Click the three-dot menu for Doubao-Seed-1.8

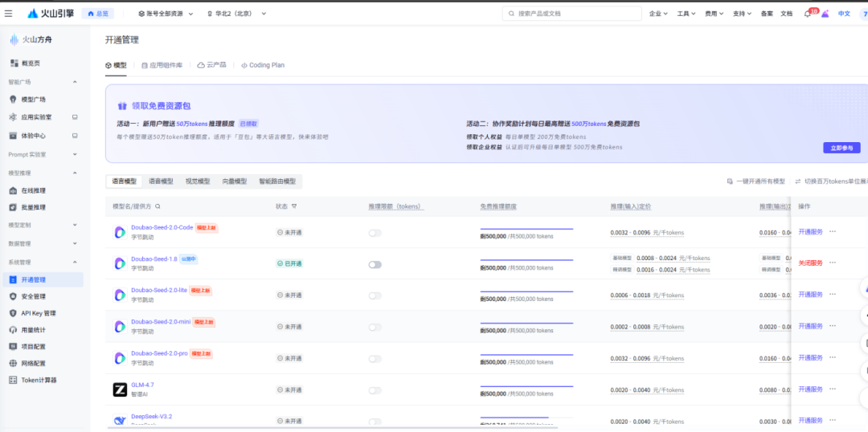click(x=833, y=263)
